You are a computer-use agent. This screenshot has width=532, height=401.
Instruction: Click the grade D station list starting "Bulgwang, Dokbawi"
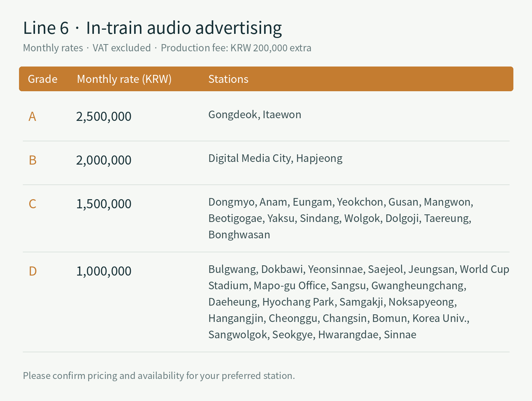tap(359, 302)
